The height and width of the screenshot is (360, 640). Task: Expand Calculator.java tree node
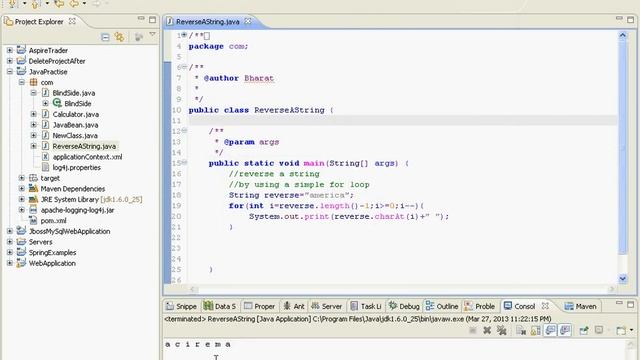(34, 114)
